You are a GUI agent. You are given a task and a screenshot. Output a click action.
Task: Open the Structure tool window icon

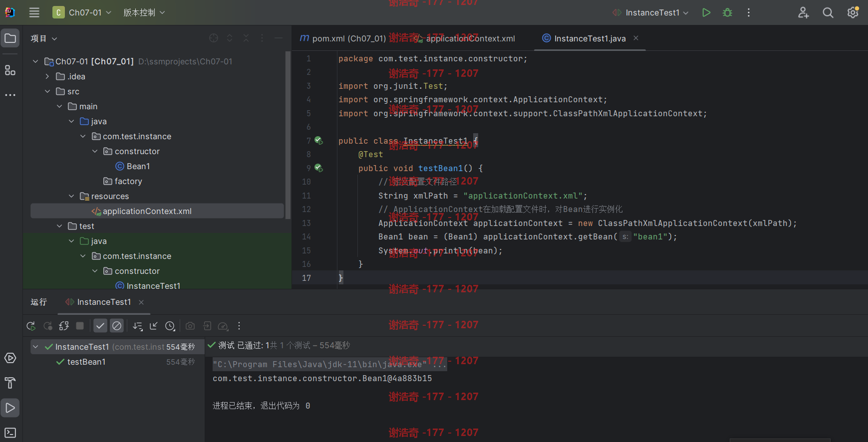(x=10, y=70)
